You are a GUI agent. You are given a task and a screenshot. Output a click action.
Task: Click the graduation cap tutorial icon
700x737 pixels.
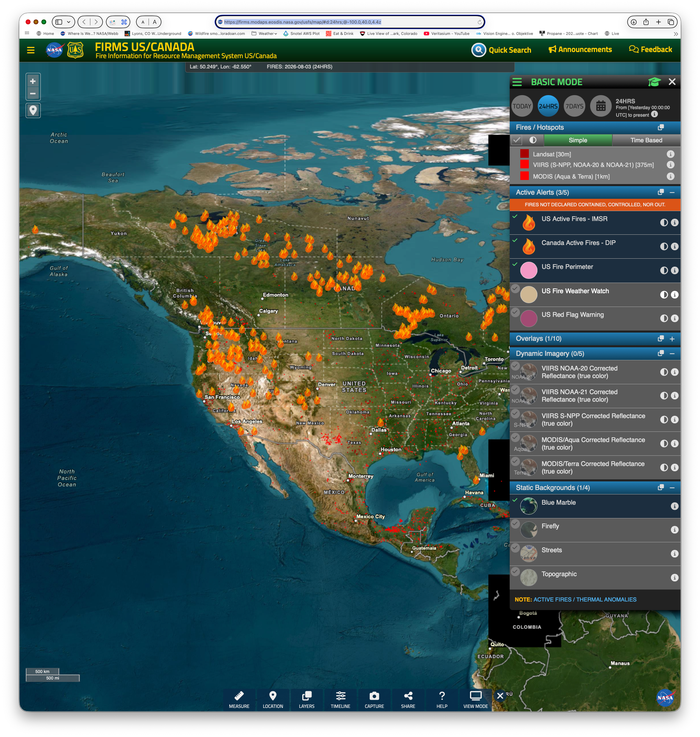654,82
